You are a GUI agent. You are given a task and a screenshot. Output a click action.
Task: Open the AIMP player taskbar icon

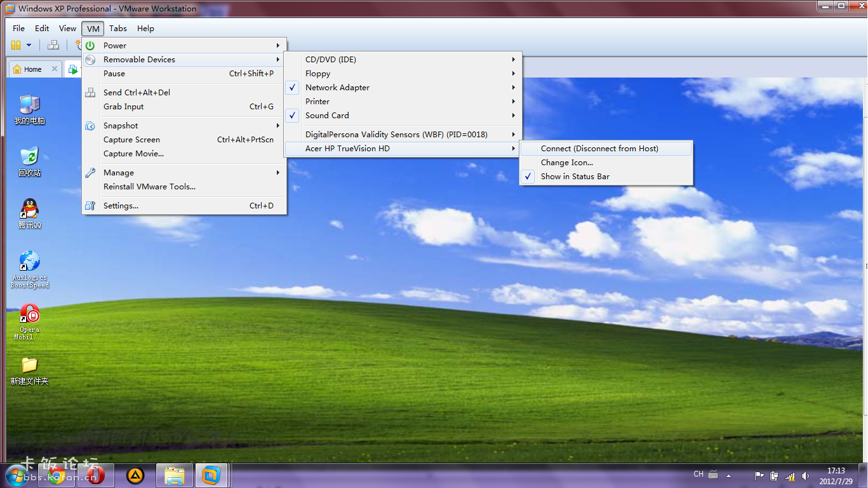point(135,475)
